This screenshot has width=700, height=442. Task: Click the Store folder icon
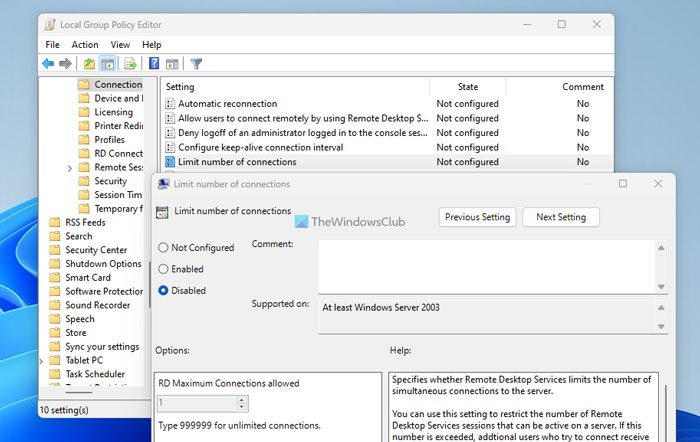(x=54, y=333)
